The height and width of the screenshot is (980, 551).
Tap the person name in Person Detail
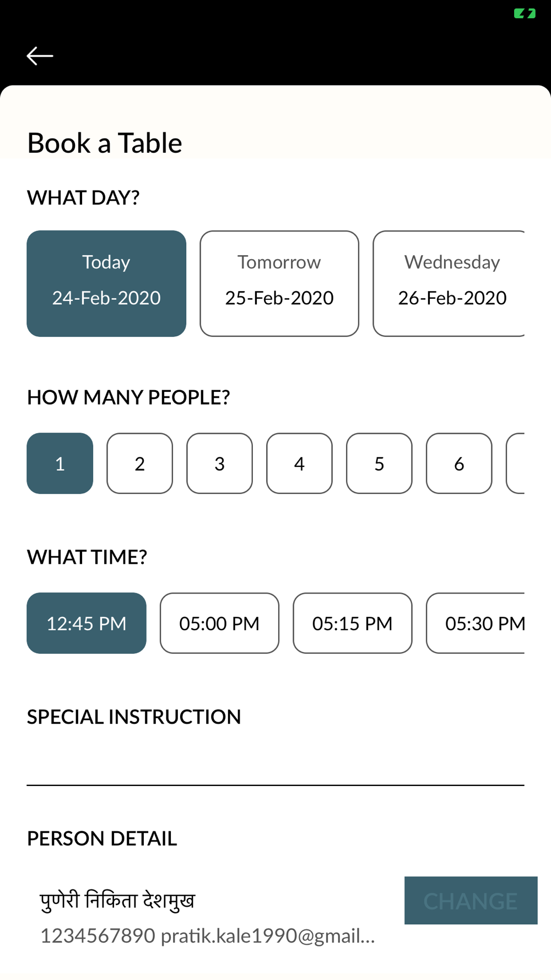coord(117,901)
